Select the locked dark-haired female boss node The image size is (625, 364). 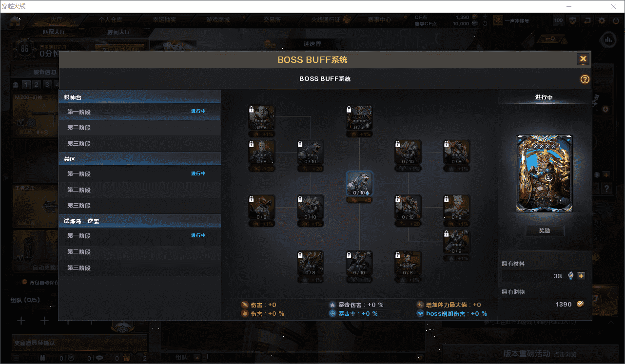click(409, 263)
